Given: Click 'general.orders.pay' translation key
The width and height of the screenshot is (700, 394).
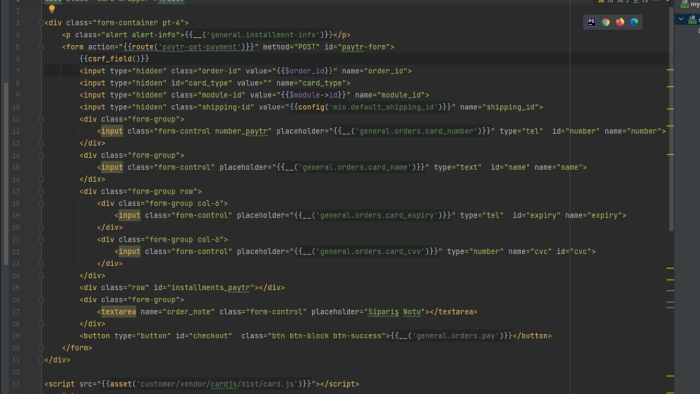Looking at the screenshot, I should click(x=456, y=336).
